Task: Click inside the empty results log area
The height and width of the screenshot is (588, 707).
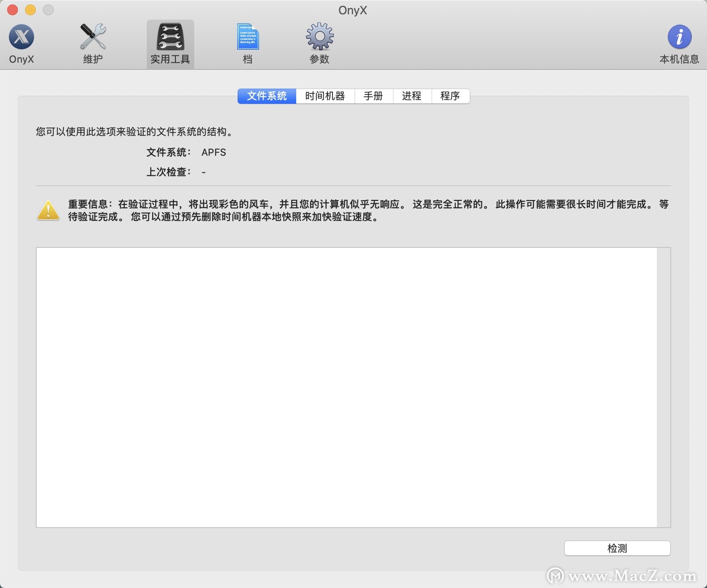Action: [x=347, y=388]
